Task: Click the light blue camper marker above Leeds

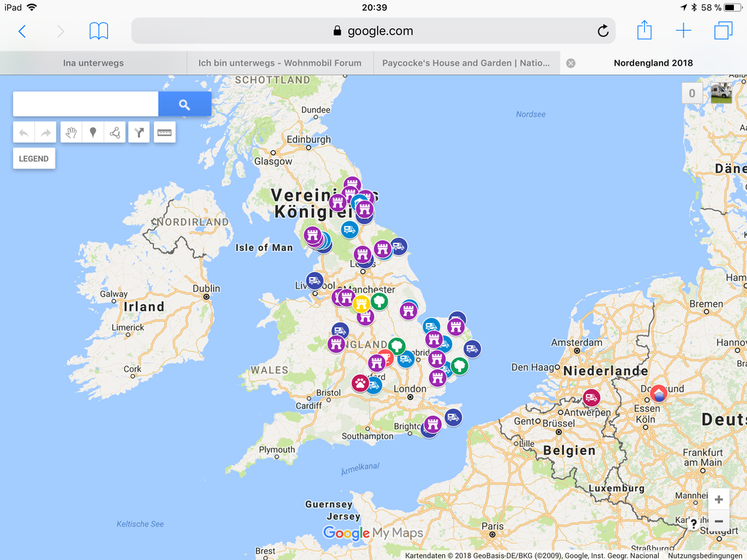Action: (x=349, y=230)
